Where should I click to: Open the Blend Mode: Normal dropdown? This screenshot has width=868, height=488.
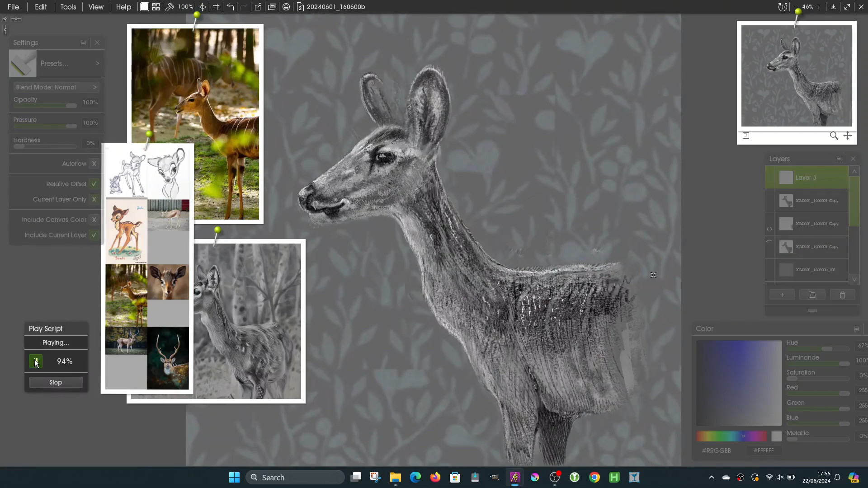pos(56,87)
